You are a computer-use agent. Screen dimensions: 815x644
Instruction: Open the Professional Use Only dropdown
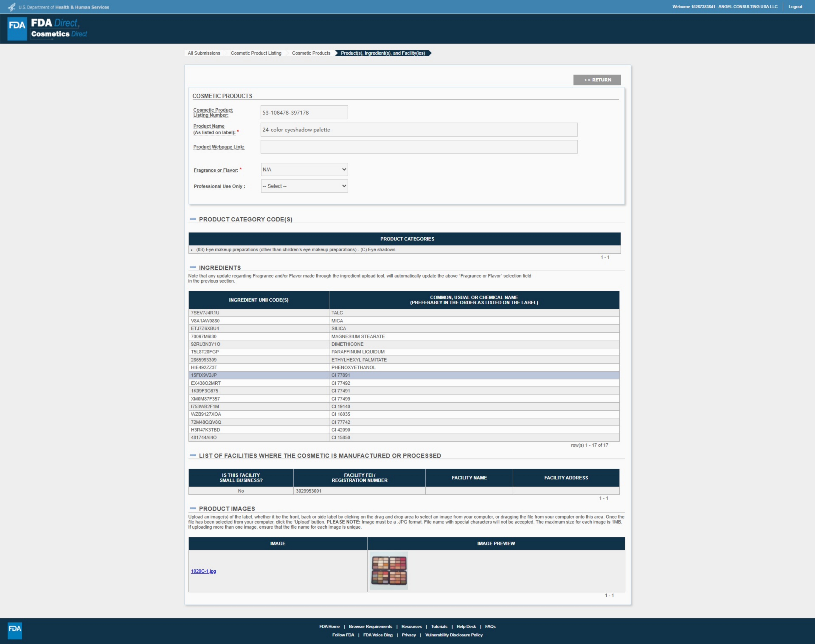click(x=304, y=186)
